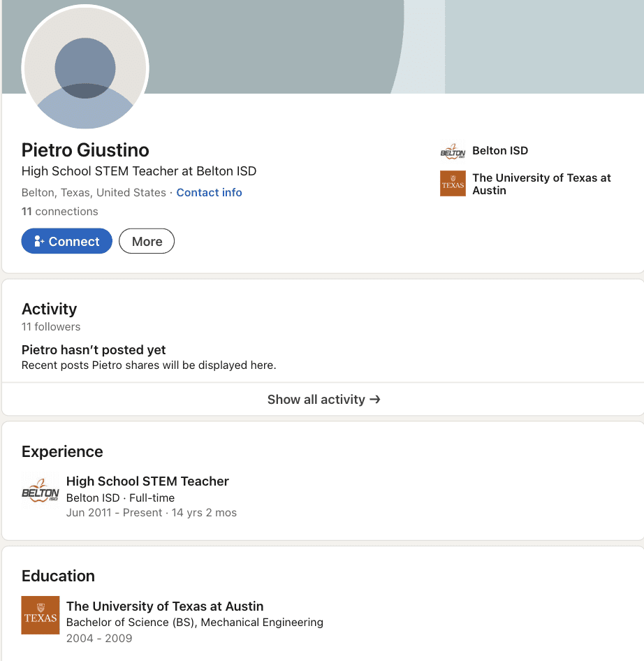Click the arrow beside Show all activity
Viewport: 644px width, 661px height.
pyautogui.click(x=375, y=399)
